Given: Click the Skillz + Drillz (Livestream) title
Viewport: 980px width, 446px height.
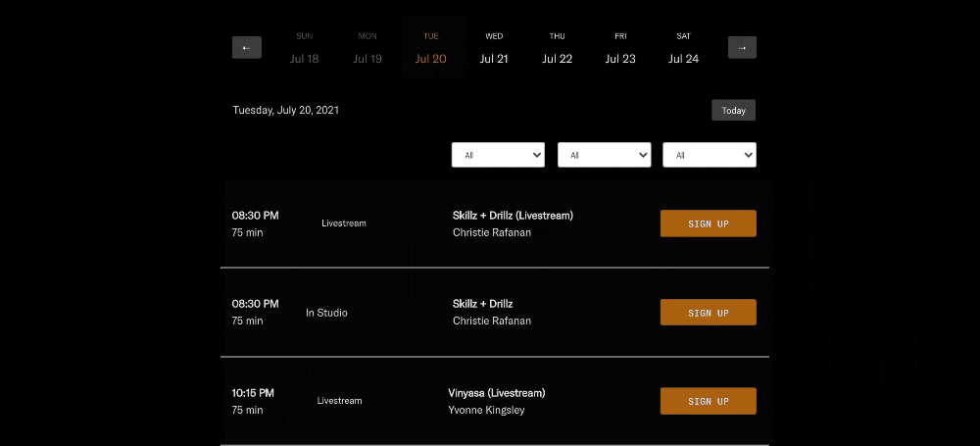Looking at the screenshot, I should tap(513, 216).
